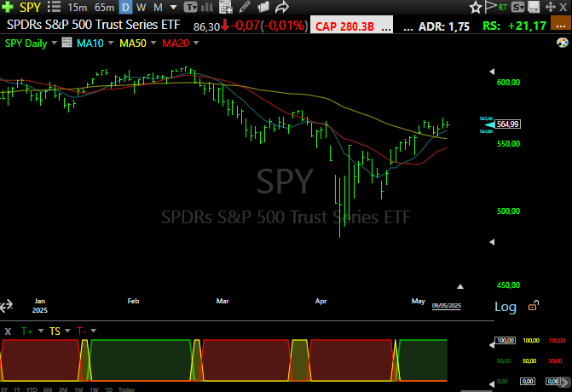572x392 pixels.
Task: Expand the MA20 dropdown arrow
Action: [x=196, y=43]
